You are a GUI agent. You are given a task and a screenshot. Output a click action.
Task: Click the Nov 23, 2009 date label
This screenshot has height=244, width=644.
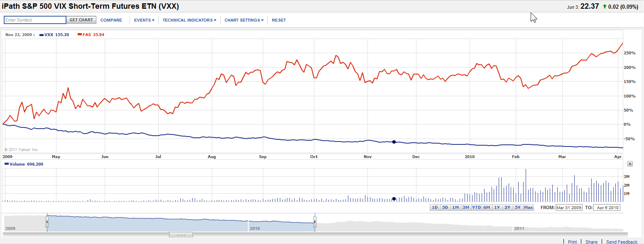(x=19, y=35)
